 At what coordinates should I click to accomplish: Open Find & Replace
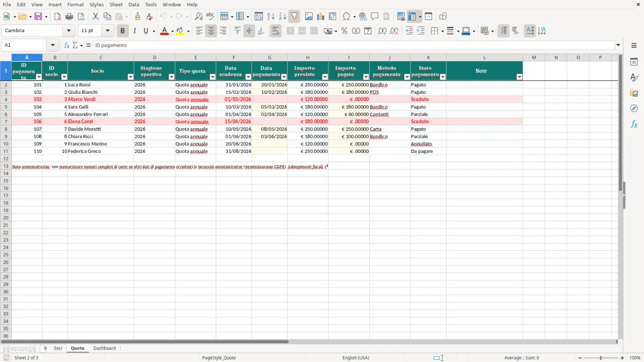point(199,17)
